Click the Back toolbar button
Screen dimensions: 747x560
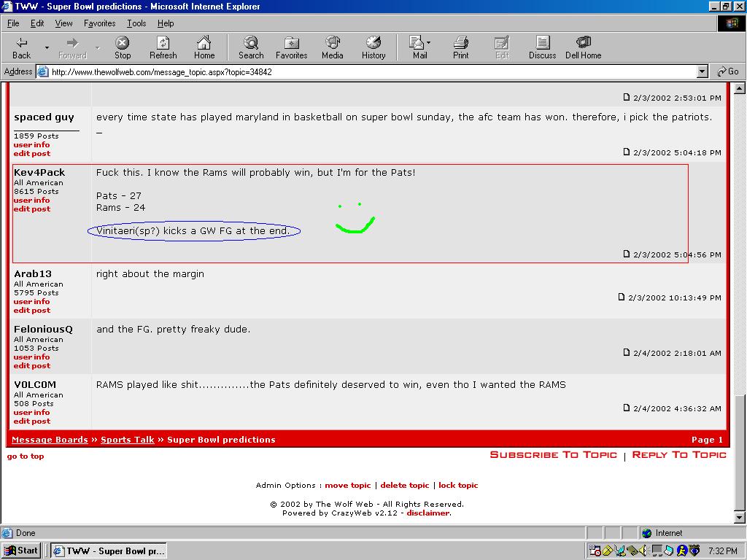(22, 47)
